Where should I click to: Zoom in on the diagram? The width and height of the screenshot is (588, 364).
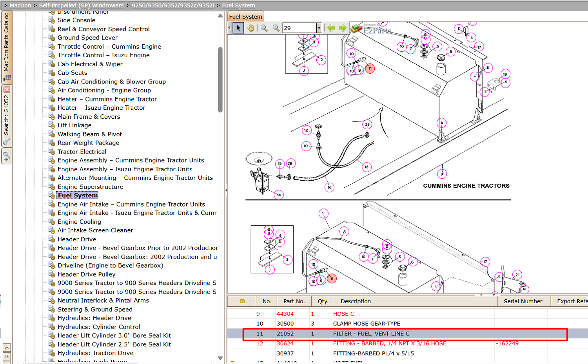[264, 28]
